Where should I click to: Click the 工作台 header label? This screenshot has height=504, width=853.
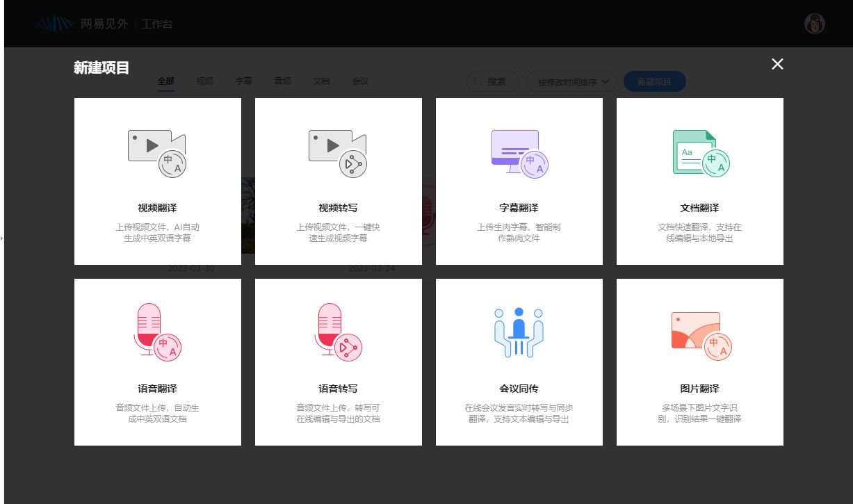click(x=157, y=24)
